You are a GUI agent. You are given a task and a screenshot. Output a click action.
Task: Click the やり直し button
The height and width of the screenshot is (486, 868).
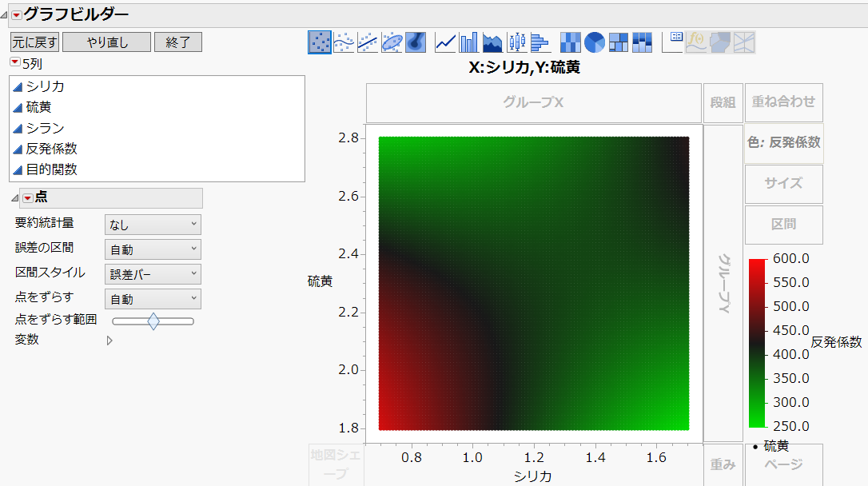[x=107, y=42]
